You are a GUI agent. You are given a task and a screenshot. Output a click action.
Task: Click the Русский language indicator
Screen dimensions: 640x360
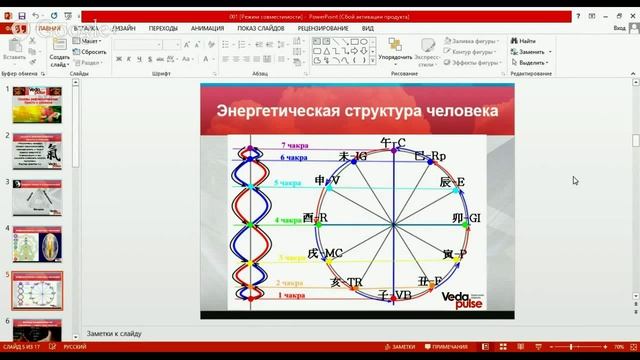[x=75, y=347]
